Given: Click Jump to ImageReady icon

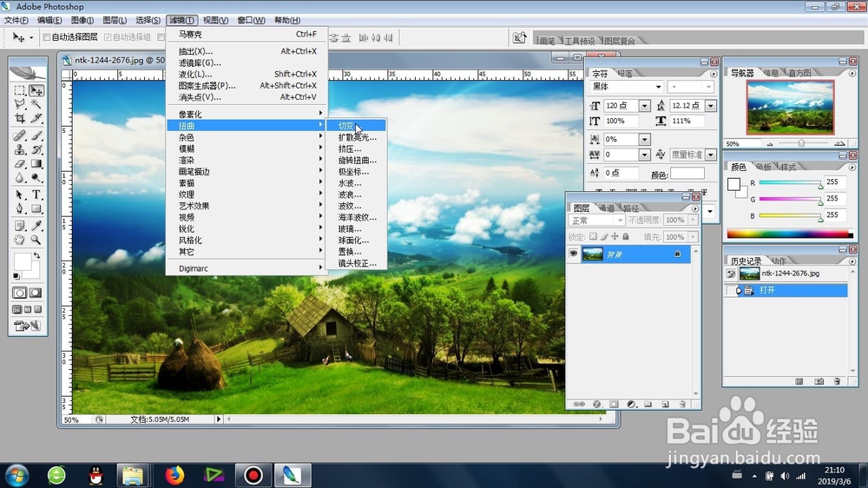Looking at the screenshot, I should (27, 326).
